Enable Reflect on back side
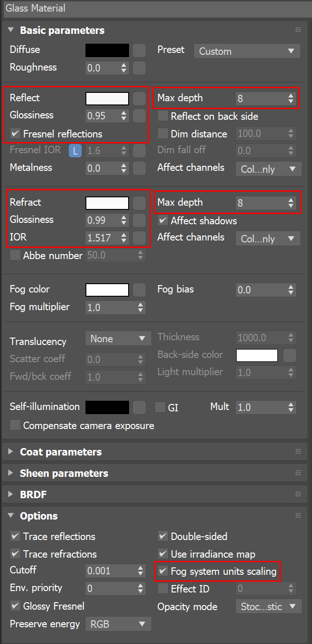Screen dimensions: 312x644 point(163,116)
